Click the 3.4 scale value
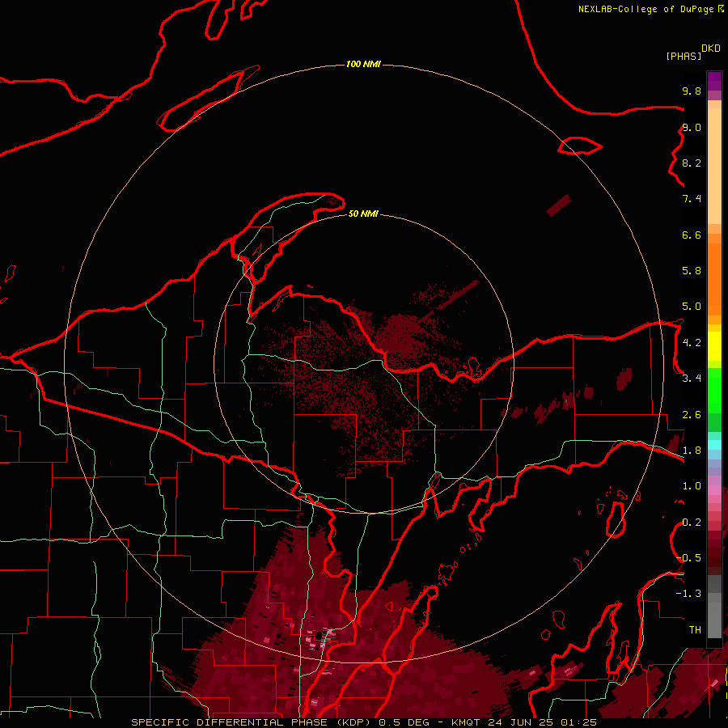The width and height of the screenshot is (728, 728). point(692,378)
